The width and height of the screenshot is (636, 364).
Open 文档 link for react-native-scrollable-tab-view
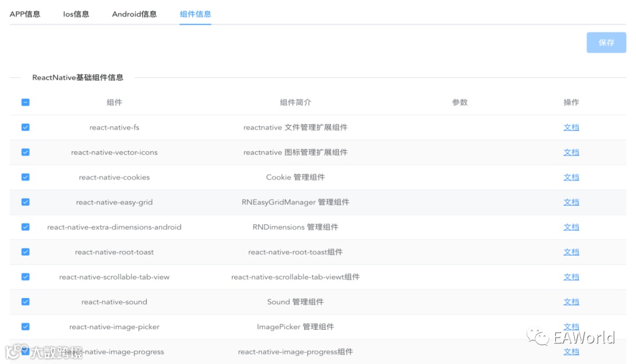571,277
